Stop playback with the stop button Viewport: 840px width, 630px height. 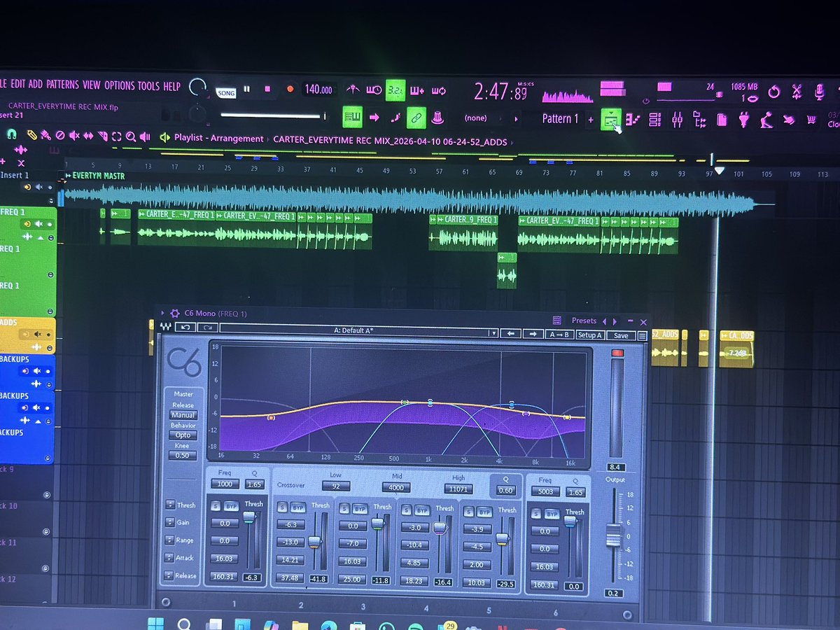click(267, 89)
